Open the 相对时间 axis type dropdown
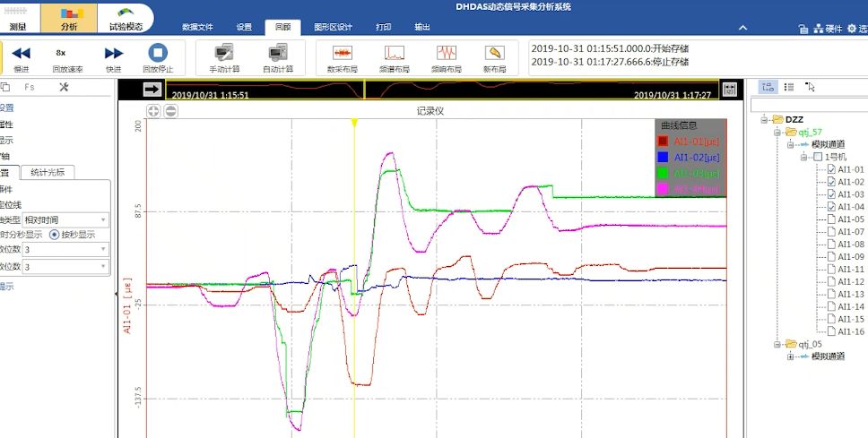This screenshot has width=868, height=438. (x=65, y=219)
